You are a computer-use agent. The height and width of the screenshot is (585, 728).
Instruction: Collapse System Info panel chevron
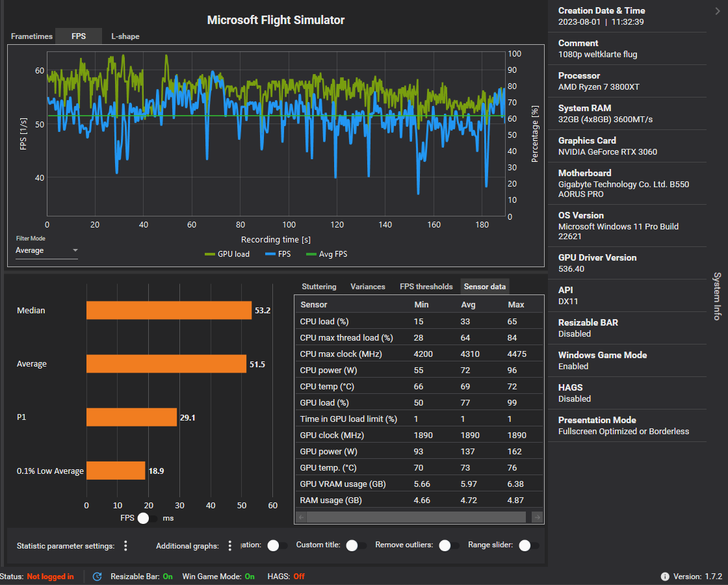(x=718, y=11)
